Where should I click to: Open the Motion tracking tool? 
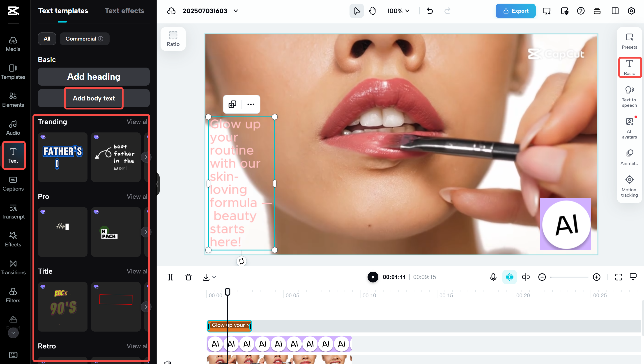point(629,186)
